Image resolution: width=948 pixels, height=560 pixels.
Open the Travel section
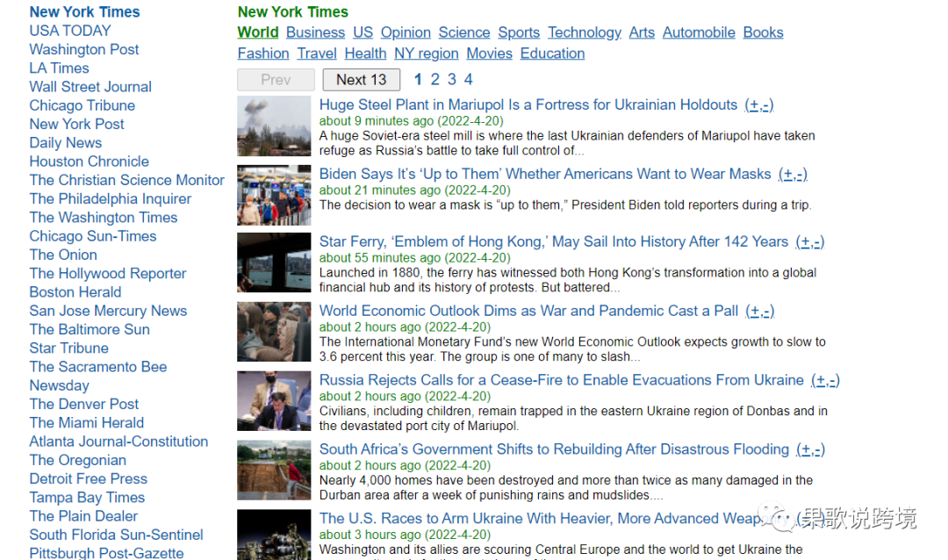click(x=317, y=54)
